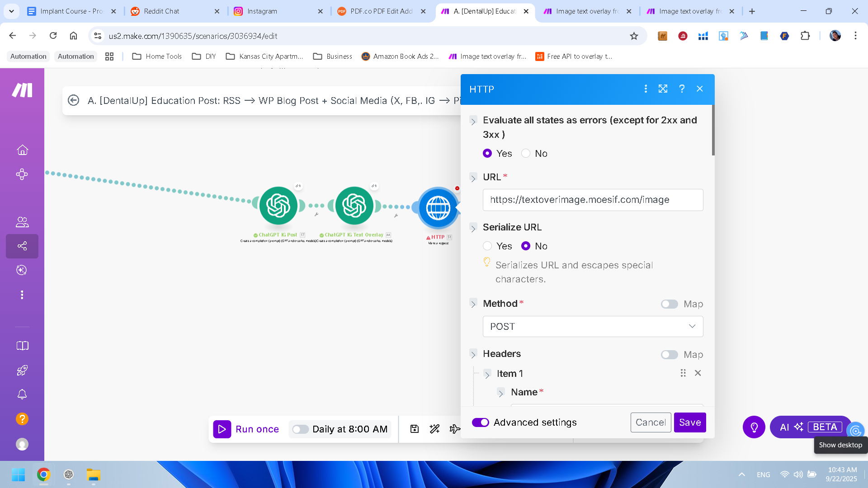
Task: Toggle the Advanced settings switch off
Action: click(480, 422)
